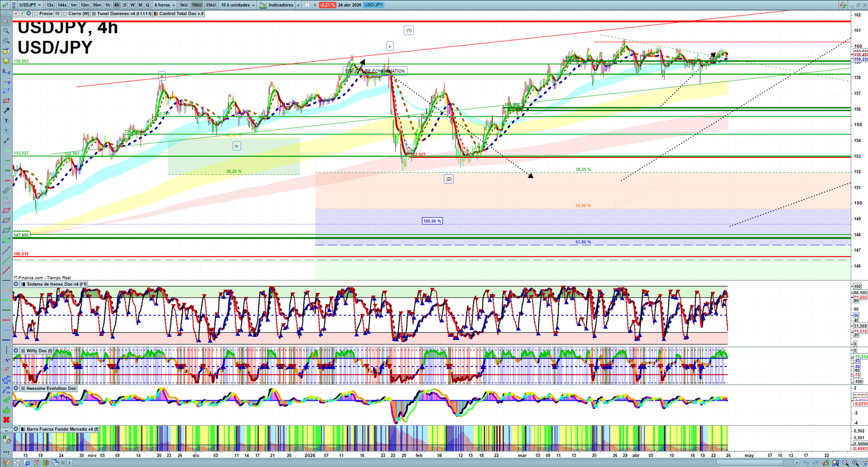
Task: Select the green diagonal line tool
Action: coord(6,260)
